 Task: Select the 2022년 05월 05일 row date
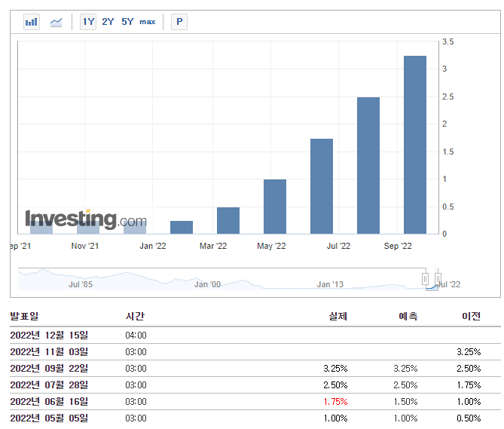click(49, 418)
